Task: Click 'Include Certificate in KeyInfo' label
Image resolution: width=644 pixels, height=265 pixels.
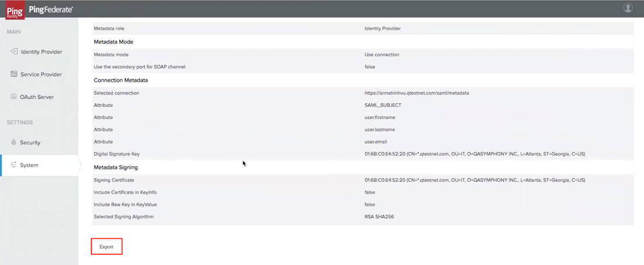Action: 125,192
